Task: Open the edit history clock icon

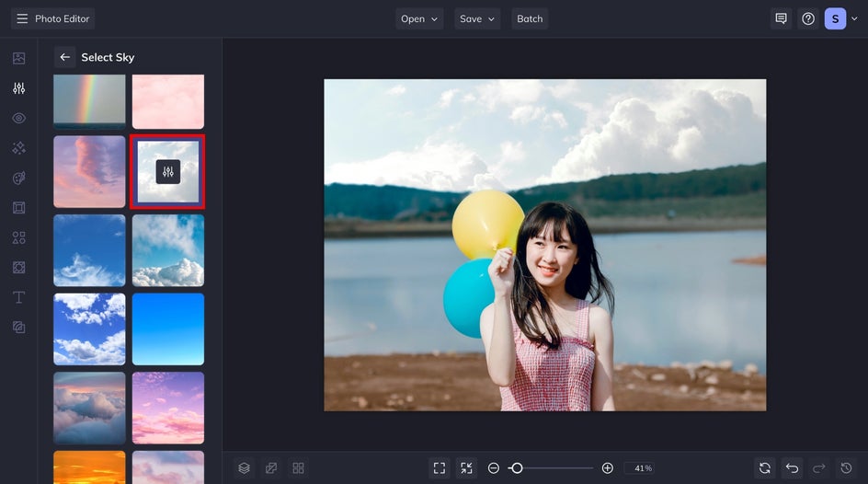Action: [x=847, y=468]
